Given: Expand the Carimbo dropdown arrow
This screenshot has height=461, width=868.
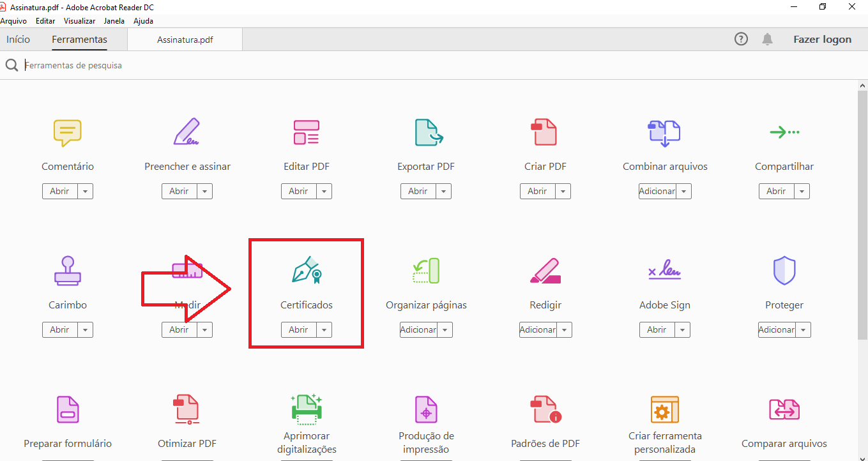Looking at the screenshot, I should 86,329.
